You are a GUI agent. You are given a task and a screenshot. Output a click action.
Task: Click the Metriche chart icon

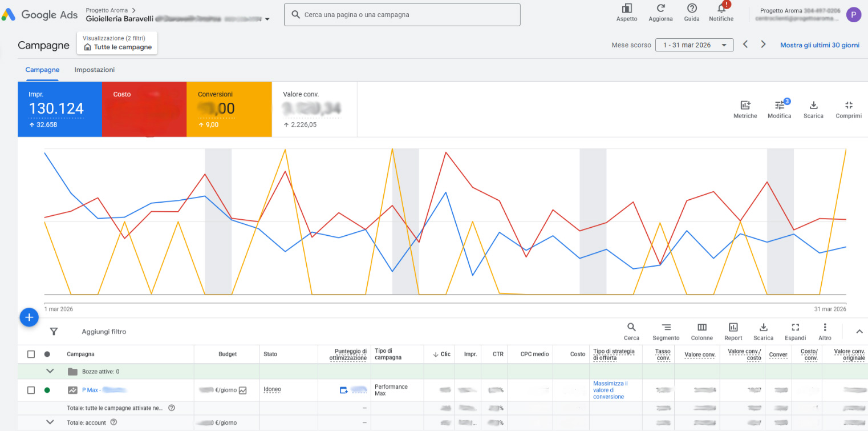click(745, 105)
